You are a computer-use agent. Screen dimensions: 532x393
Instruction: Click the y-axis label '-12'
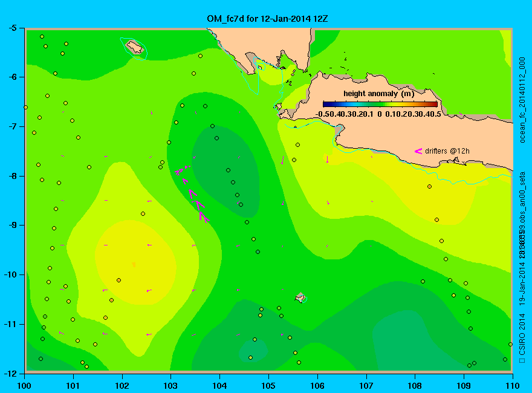tap(10, 373)
